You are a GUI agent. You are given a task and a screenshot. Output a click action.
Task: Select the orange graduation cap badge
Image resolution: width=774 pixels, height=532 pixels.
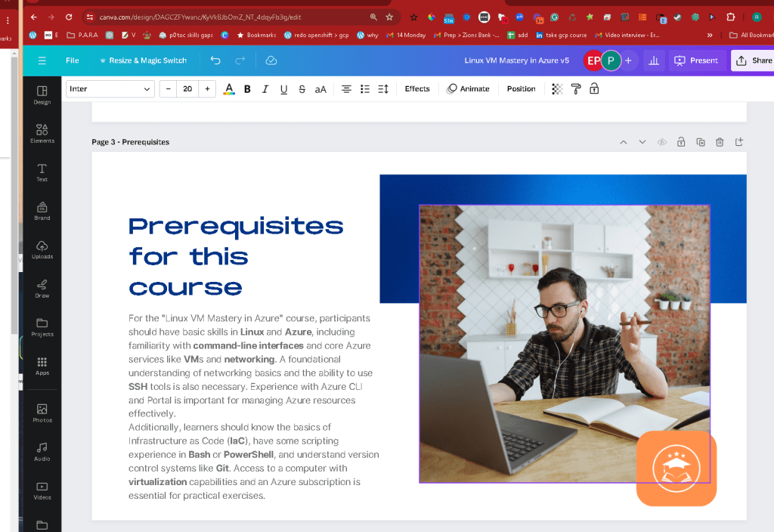(x=676, y=468)
